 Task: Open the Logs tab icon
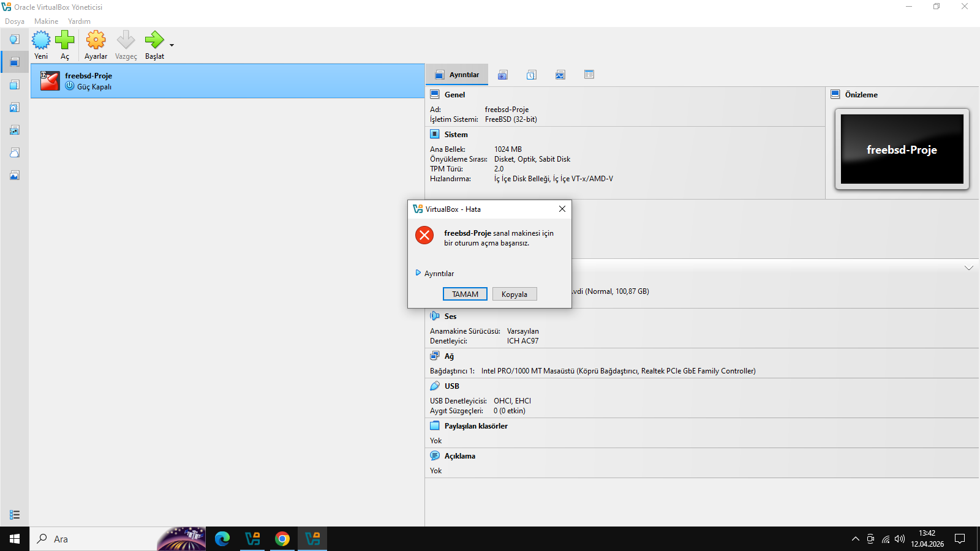(532, 75)
